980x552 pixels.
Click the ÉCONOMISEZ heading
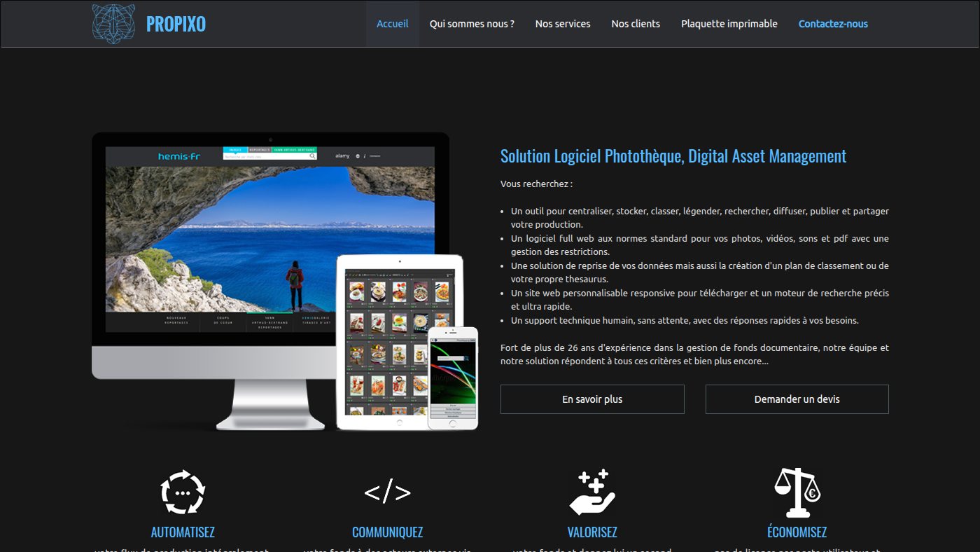coord(797,532)
